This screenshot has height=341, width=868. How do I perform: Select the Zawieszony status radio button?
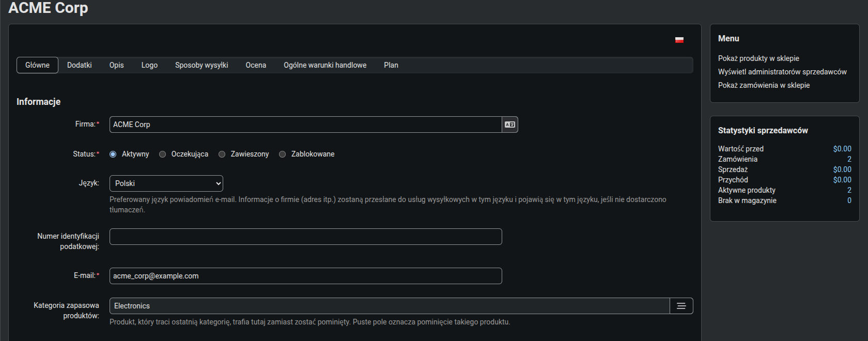click(x=222, y=154)
